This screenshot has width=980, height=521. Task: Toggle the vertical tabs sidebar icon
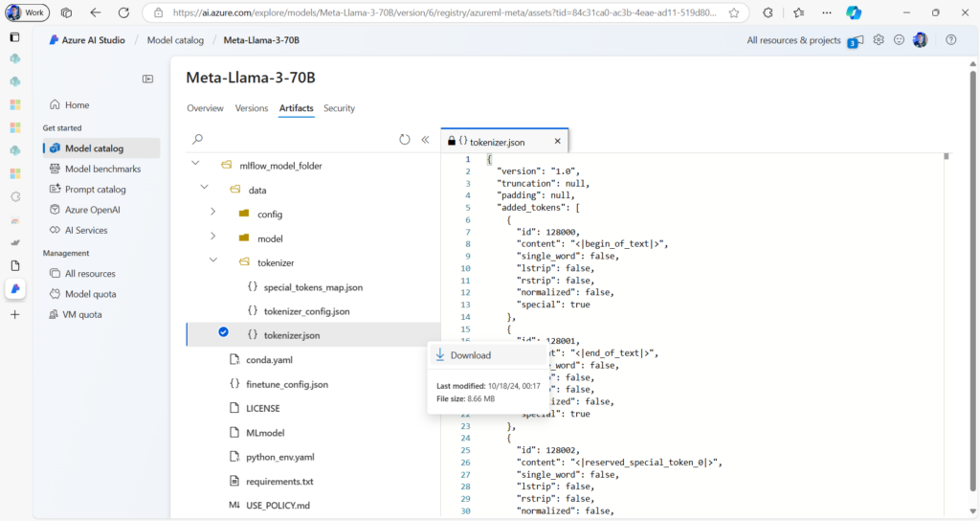point(15,37)
